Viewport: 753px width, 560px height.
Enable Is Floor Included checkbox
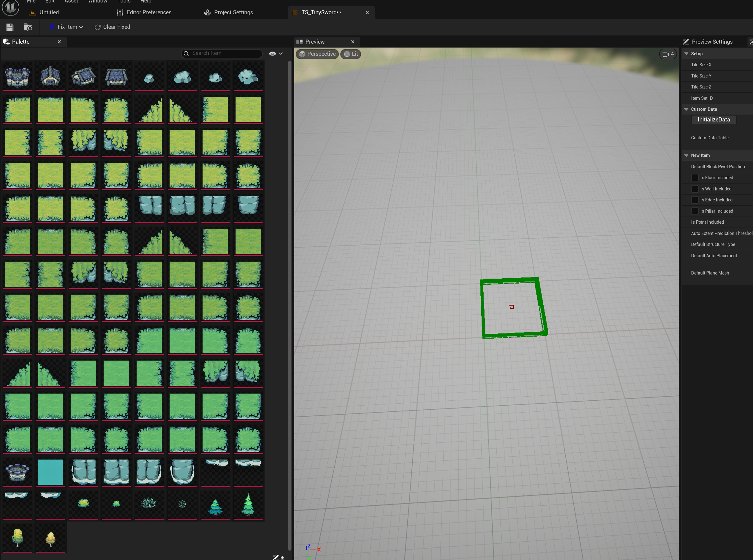(694, 178)
